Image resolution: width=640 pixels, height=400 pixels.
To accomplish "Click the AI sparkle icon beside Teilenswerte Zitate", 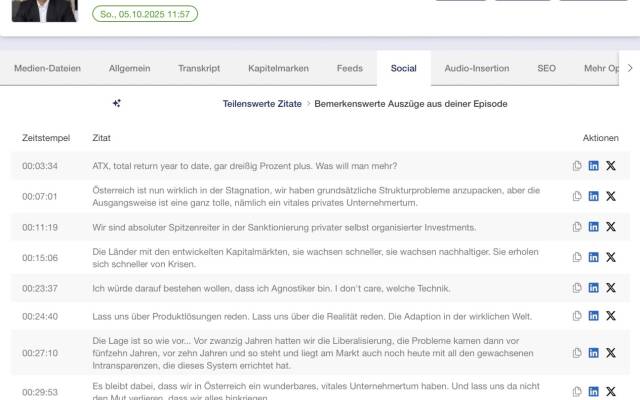I will pos(117,103).
